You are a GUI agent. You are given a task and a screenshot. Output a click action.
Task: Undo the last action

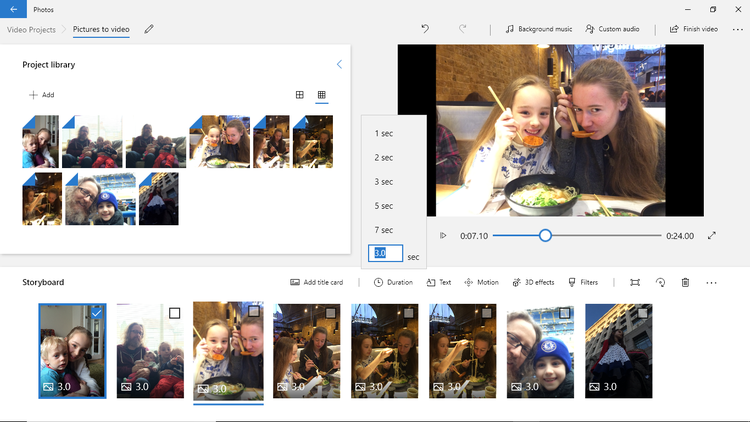(425, 29)
